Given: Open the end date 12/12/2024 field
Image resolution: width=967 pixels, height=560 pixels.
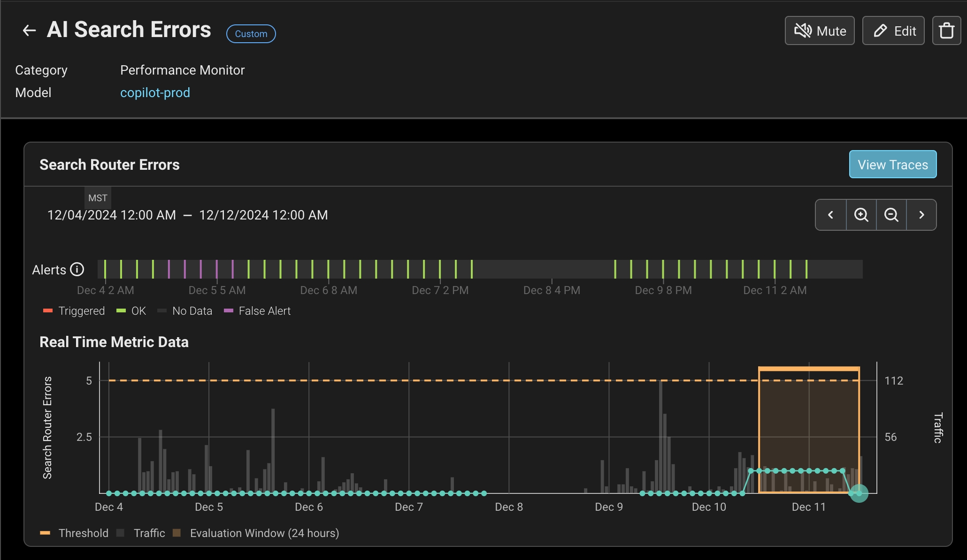Looking at the screenshot, I should pos(263,215).
